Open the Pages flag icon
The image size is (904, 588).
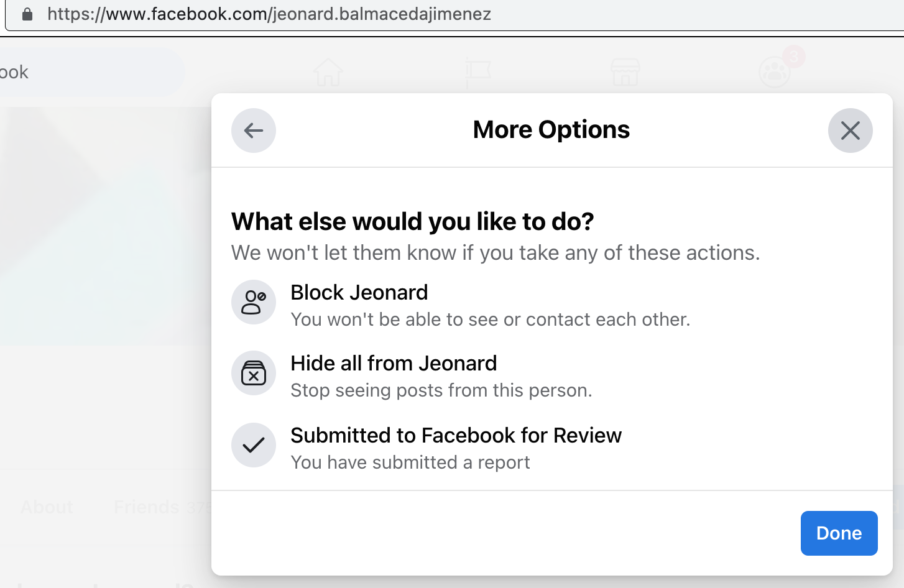[477, 73]
